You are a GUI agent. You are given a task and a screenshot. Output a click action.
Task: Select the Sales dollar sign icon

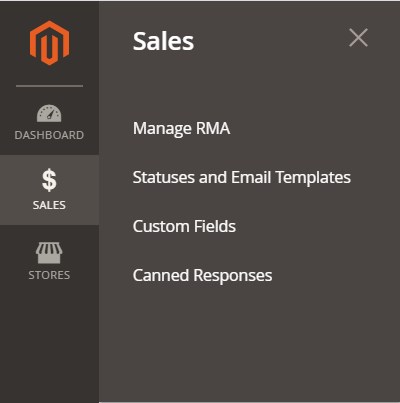[49, 180]
